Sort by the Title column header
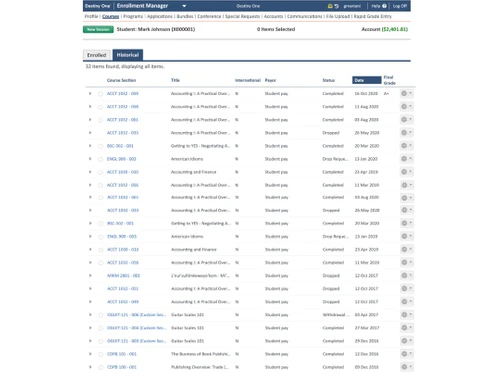This screenshot has height=375, width=500. [175, 80]
